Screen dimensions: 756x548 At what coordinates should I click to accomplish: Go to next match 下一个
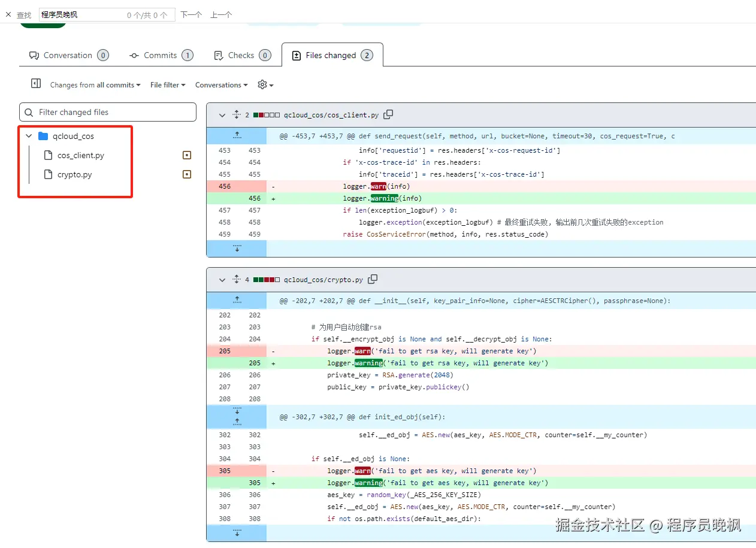pyautogui.click(x=191, y=15)
